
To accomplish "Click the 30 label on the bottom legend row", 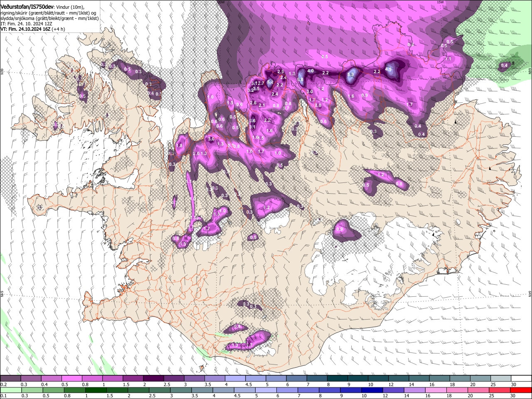I will [x=513, y=396].
